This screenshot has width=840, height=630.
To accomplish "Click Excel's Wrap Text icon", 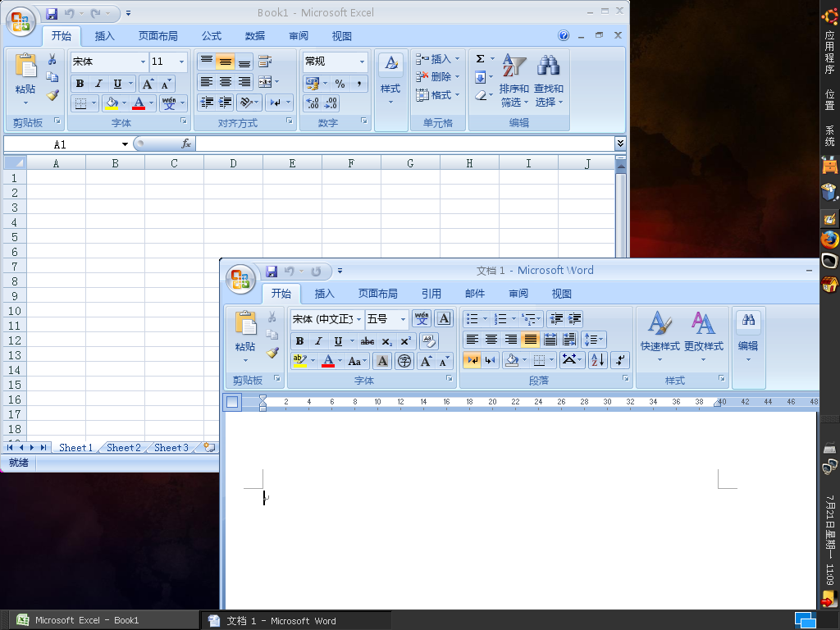I will click(x=265, y=62).
